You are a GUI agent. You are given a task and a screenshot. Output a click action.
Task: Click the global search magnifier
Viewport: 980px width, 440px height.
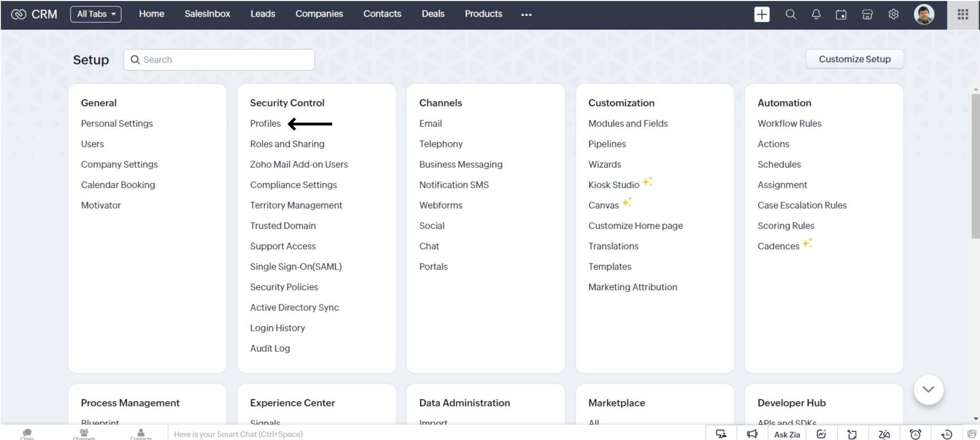pyautogui.click(x=791, y=14)
